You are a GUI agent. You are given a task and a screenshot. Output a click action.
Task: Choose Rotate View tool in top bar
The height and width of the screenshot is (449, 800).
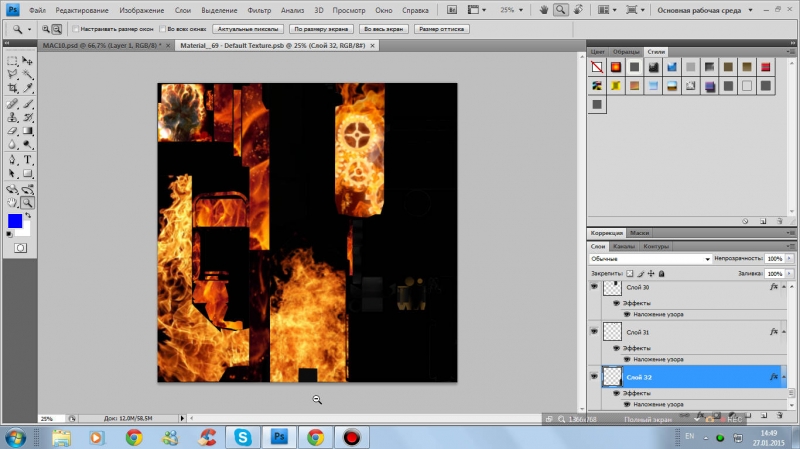tap(578, 10)
